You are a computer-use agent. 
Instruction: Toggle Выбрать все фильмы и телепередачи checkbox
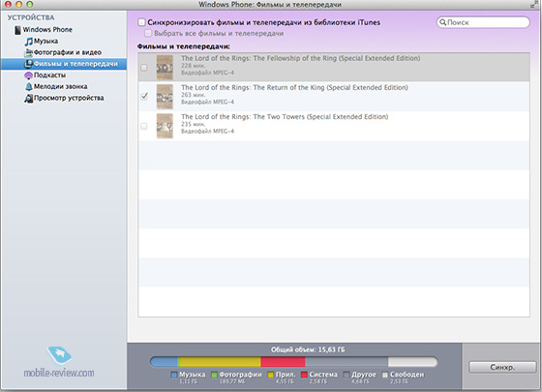148,34
